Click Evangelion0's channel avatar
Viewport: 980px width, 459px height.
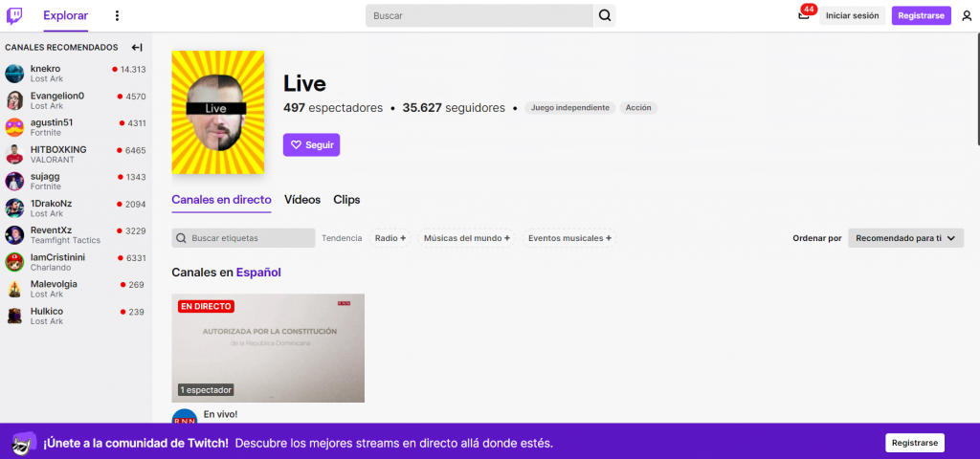click(14, 100)
